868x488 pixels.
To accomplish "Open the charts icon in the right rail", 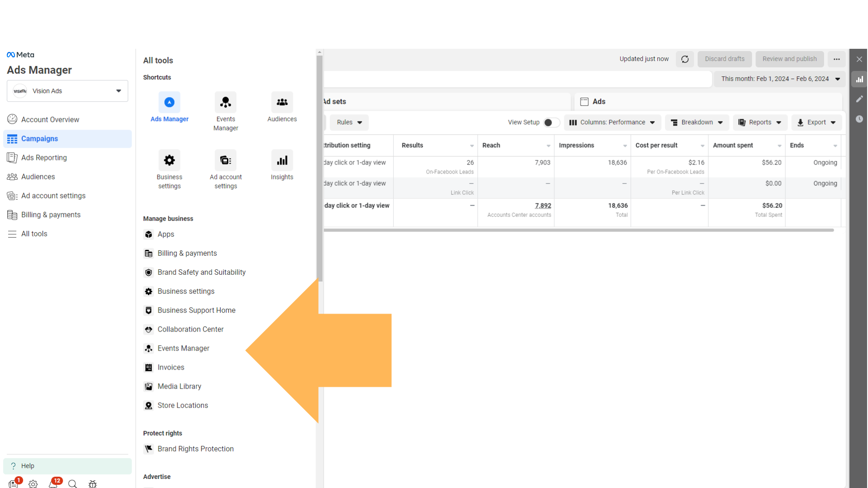I will coord(859,79).
